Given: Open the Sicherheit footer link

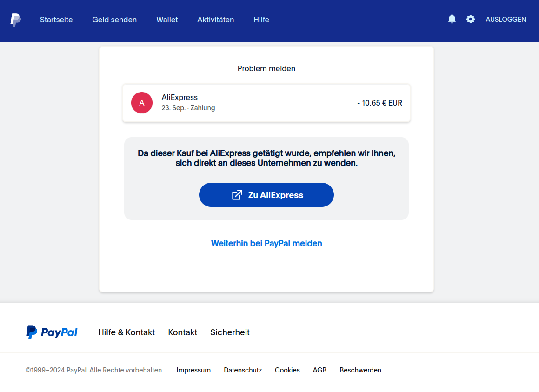Looking at the screenshot, I should click(230, 332).
